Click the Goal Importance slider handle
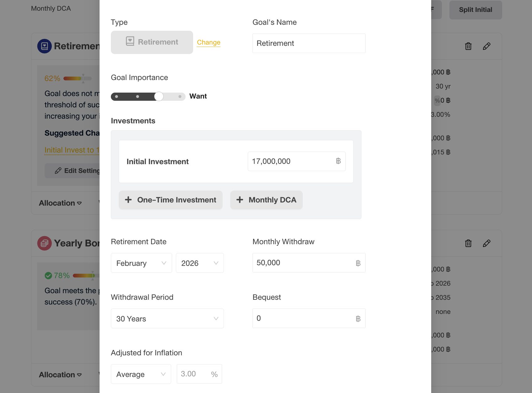The height and width of the screenshot is (393, 532). [159, 96]
